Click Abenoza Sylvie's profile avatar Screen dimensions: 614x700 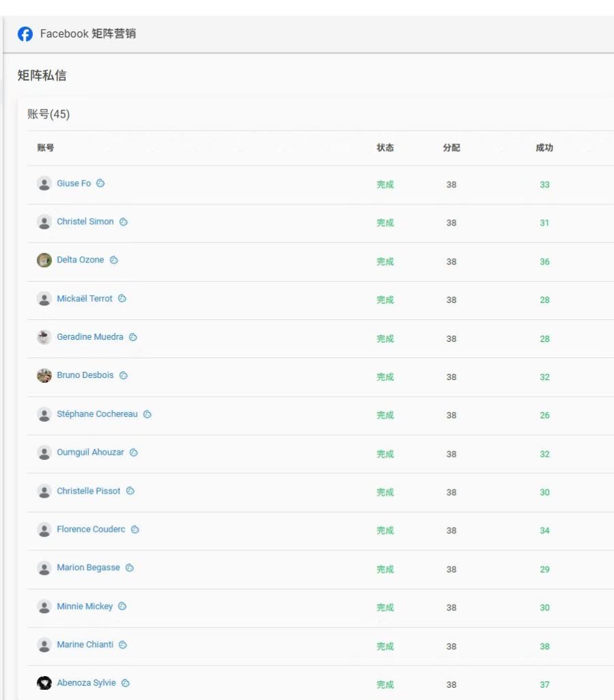(x=44, y=683)
